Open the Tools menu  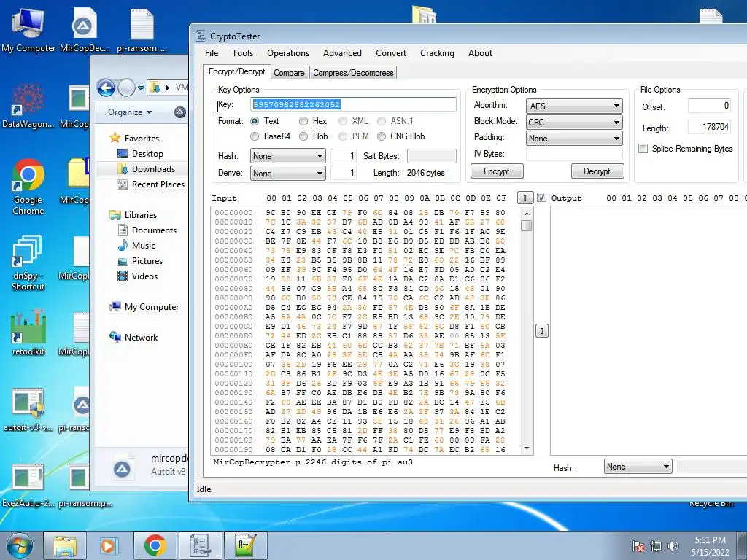[242, 52]
